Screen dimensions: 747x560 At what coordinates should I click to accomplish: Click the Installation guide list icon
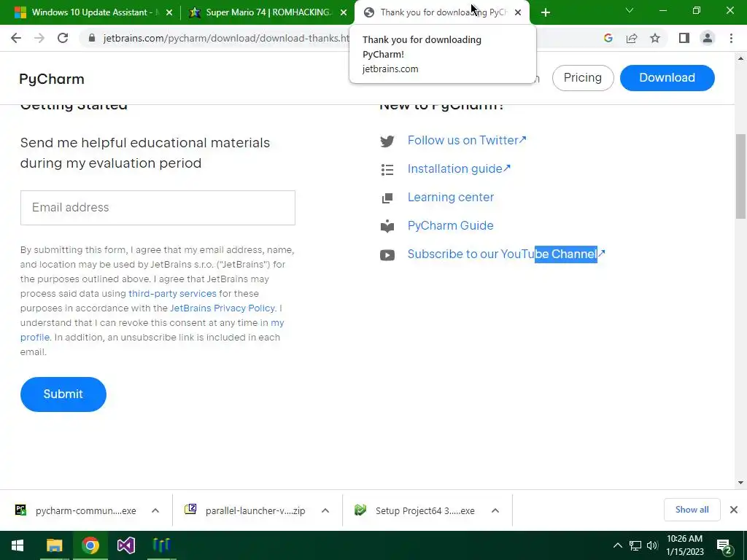tap(387, 169)
